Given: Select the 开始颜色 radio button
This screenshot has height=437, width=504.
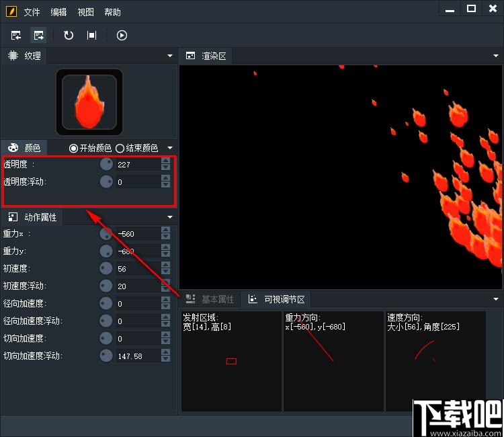Looking at the screenshot, I should pos(74,148).
